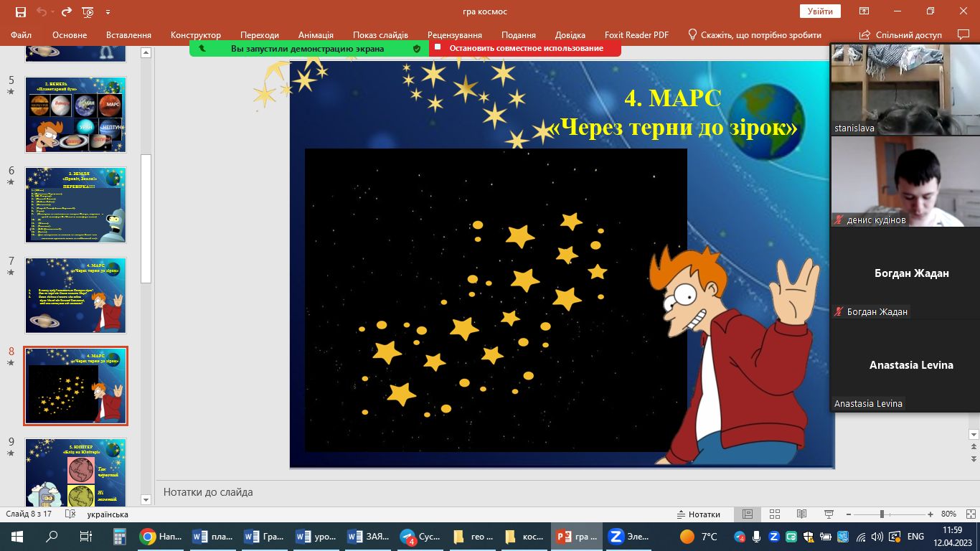The image size is (980, 551).
Task: Open the Рецензування tab
Action: coord(455,35)
